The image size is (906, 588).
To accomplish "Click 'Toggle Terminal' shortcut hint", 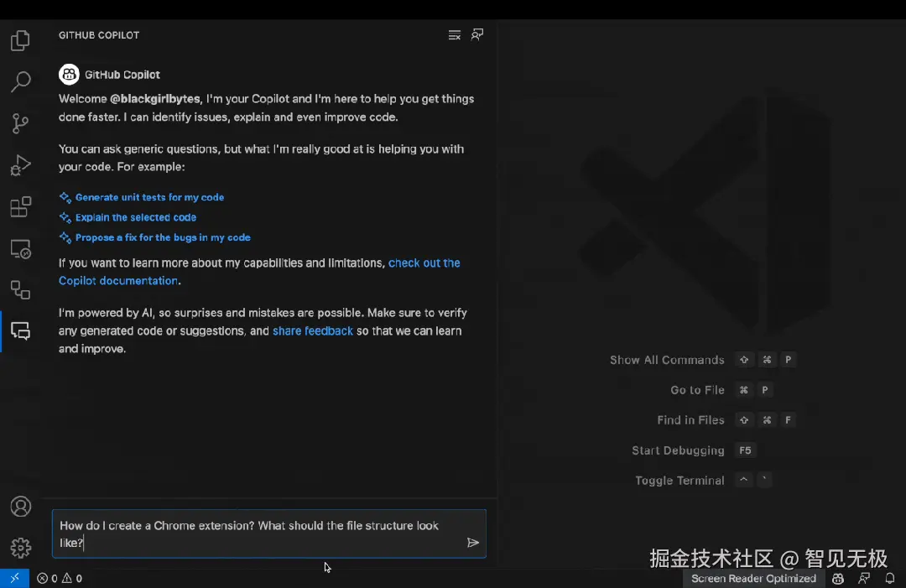I will pyautogui.click(x=679, y=480).
